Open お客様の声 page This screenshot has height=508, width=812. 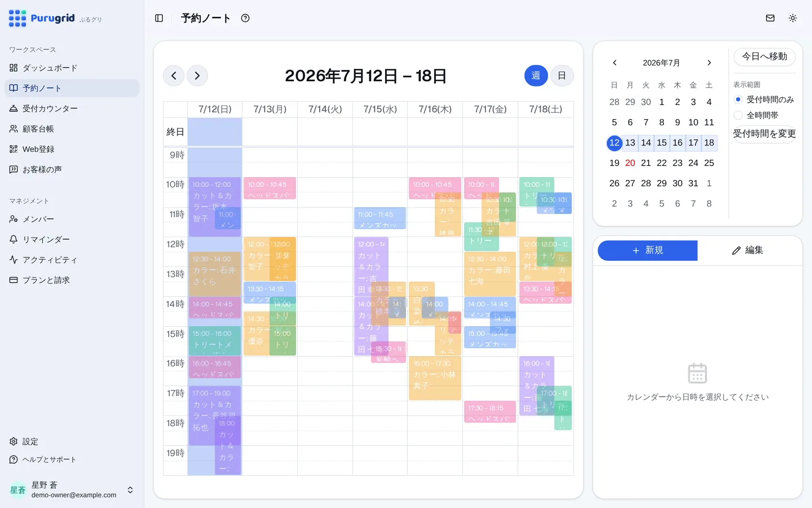tap(72, 169)
